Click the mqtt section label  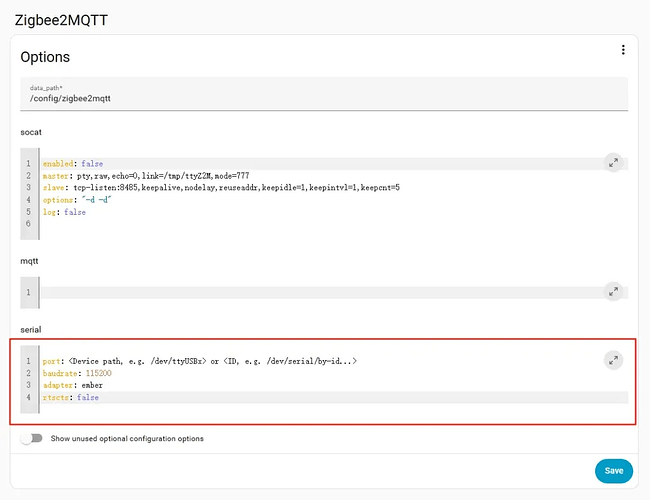pyautogui.click(x=29, y=261)
